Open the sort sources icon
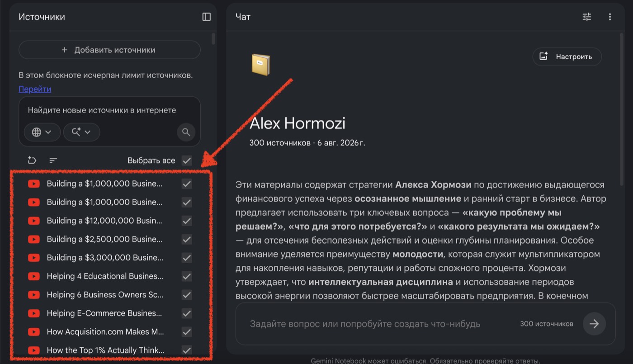The width and height of the screenshot is (633, 364). pos(53,160)
